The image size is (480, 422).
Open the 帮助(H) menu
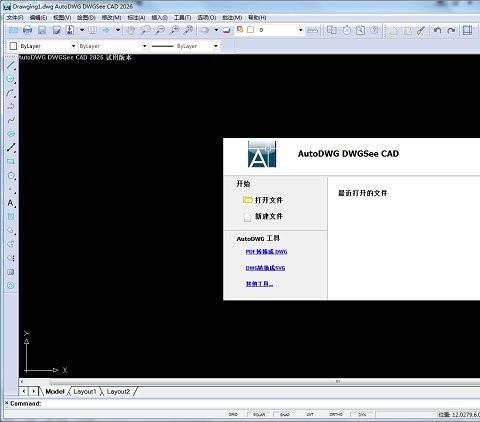(x=257, y=17)
